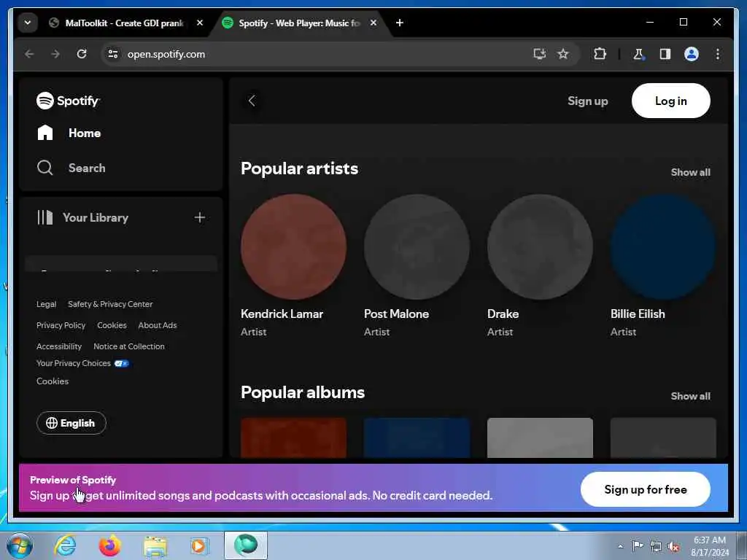Viewport: 747px width, 560px height.
Task: Close the MalToolkit tab
Action: pyautogui.click(x=200, y=23)
